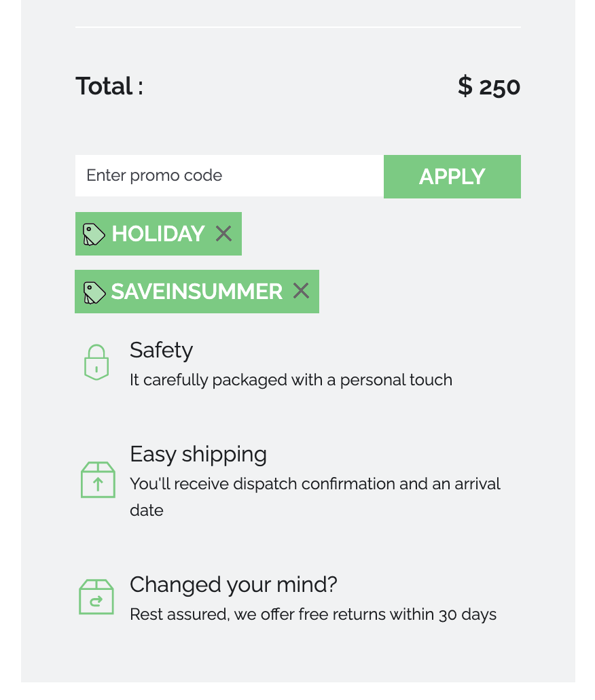
Task: Click the free returns package icon
Action: tap(96, 597)
